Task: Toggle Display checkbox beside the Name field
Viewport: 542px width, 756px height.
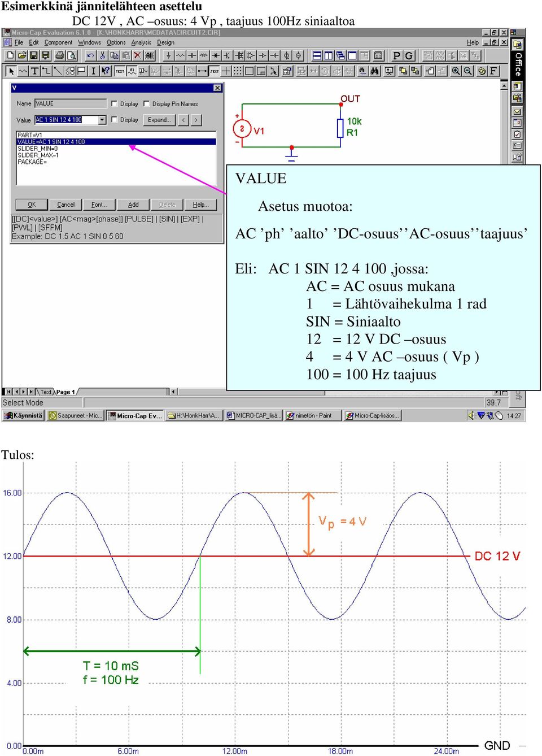Action: click(x=115, y=104)
